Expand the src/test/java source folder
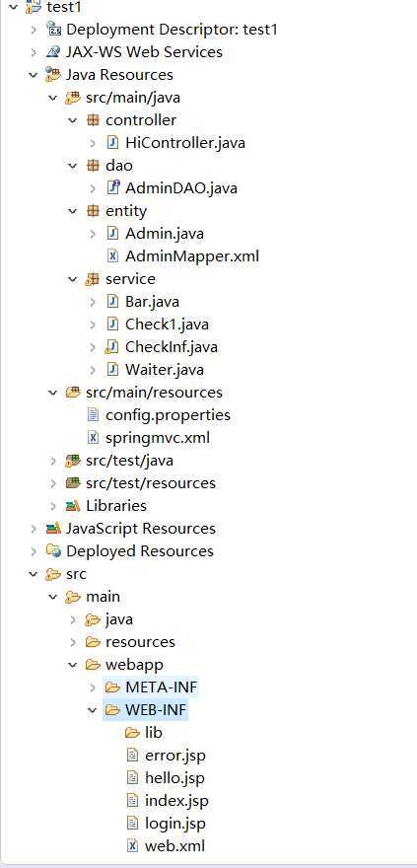This screenshot has width=417, height=868. pos(53,461)
